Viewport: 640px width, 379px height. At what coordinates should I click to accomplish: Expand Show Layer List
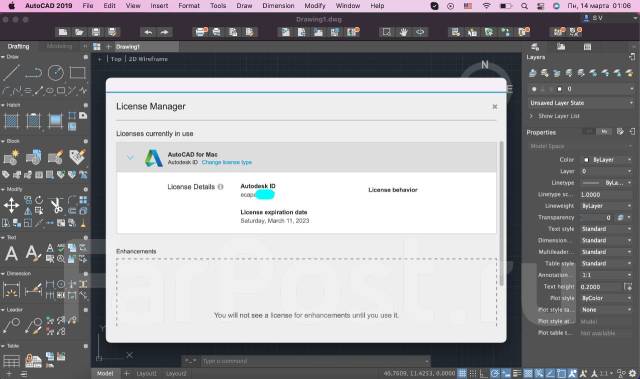pyautogui.click(x=559, y=116)
